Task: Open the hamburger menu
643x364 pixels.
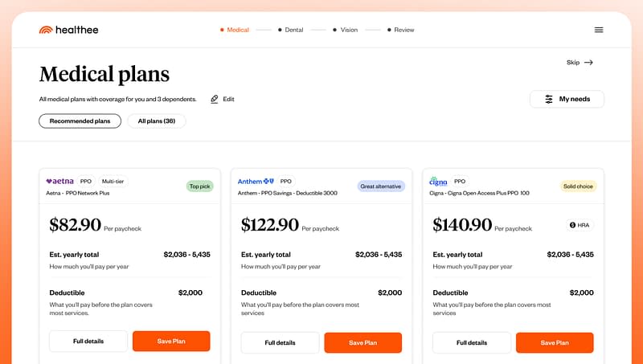Action: (x=599, y=30)
